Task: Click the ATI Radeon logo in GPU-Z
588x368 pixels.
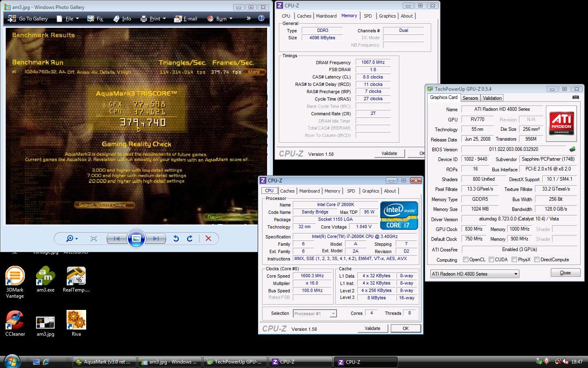Action: click(561, 123)
